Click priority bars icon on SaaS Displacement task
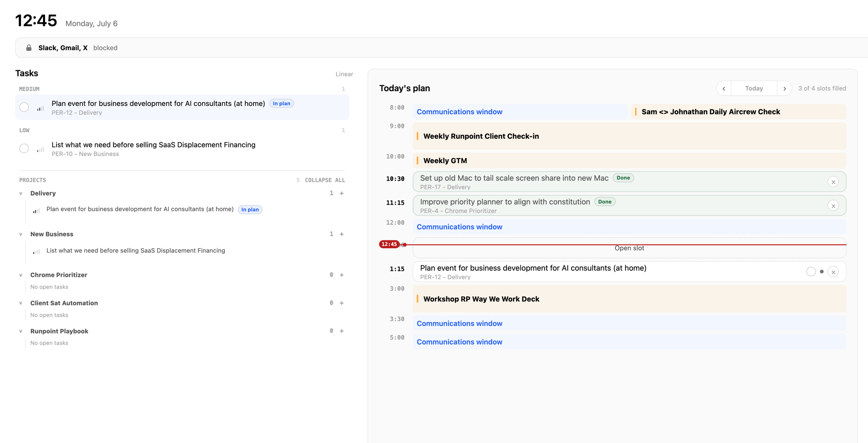The width and height of the screenshot is (868, 443). [40, 149]
